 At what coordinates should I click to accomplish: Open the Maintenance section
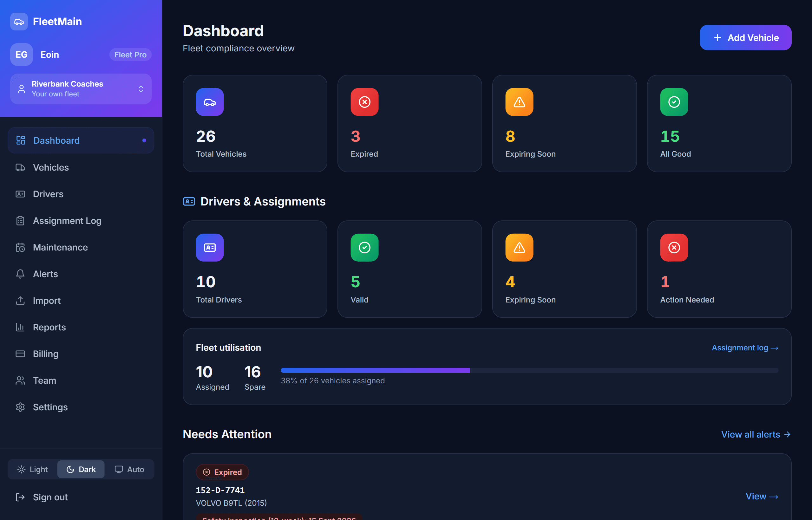pos(81,247)
